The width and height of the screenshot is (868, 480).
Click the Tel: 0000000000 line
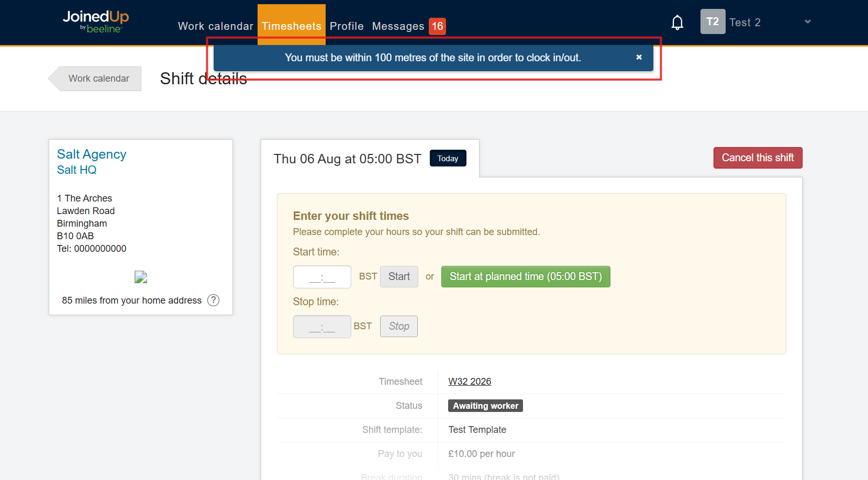(92, 249)
